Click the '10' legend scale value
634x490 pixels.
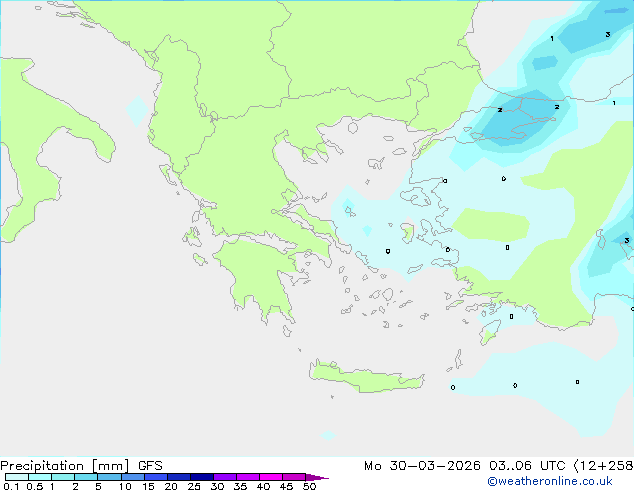[x=125, y=486]
